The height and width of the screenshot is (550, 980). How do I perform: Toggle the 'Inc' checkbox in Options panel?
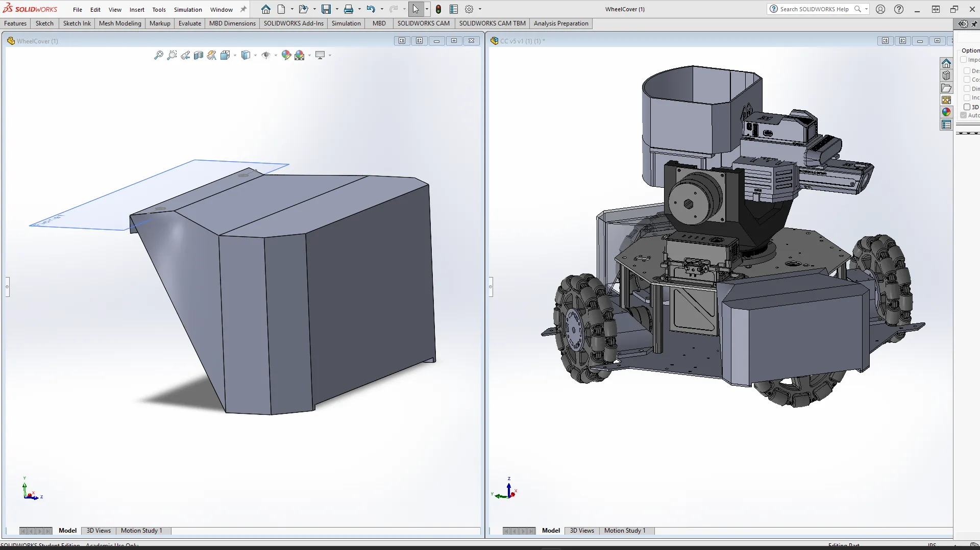(967, 97)
